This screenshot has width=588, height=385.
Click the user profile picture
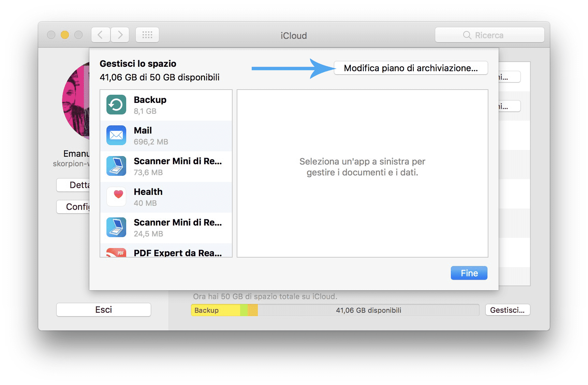pos(76,101)
